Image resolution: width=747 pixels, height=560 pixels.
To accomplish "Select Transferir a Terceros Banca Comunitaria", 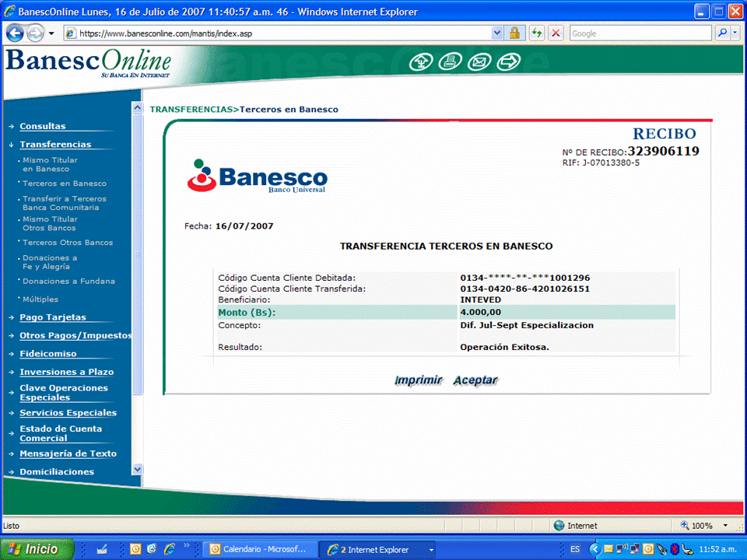I will point(65,203).
